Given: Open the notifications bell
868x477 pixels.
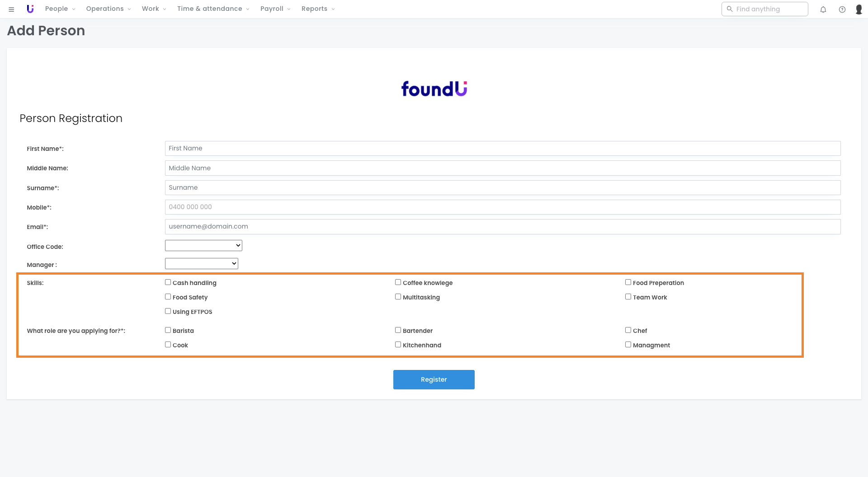Looking at the screenshot, I should pos(823,9).
